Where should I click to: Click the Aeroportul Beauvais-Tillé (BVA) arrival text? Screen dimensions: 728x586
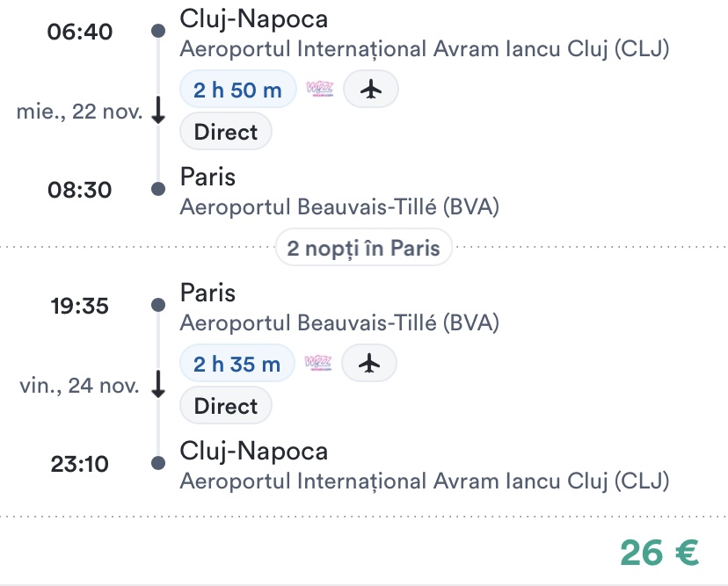click(339, 208)
